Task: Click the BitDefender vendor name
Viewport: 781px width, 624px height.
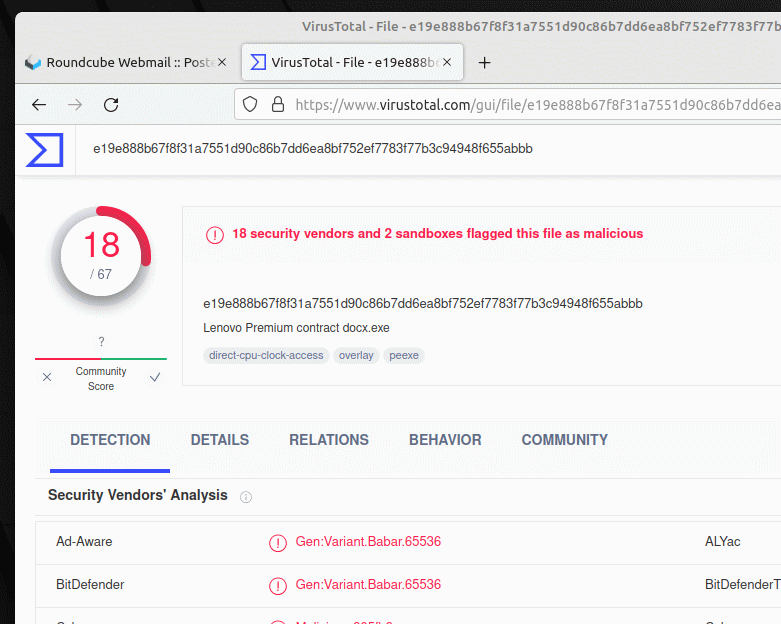Action: 90,585
